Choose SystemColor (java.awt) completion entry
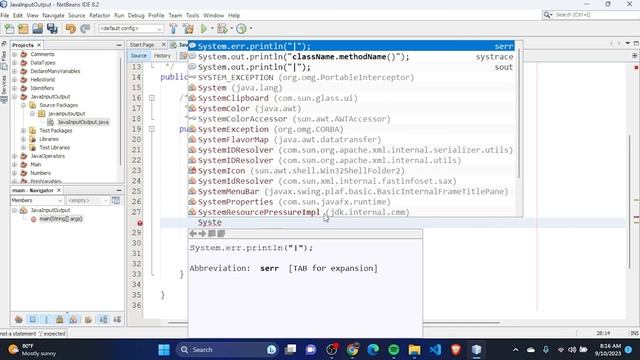Image resolution: width=640 pixels, height=360 pixels. click(351, 109)
